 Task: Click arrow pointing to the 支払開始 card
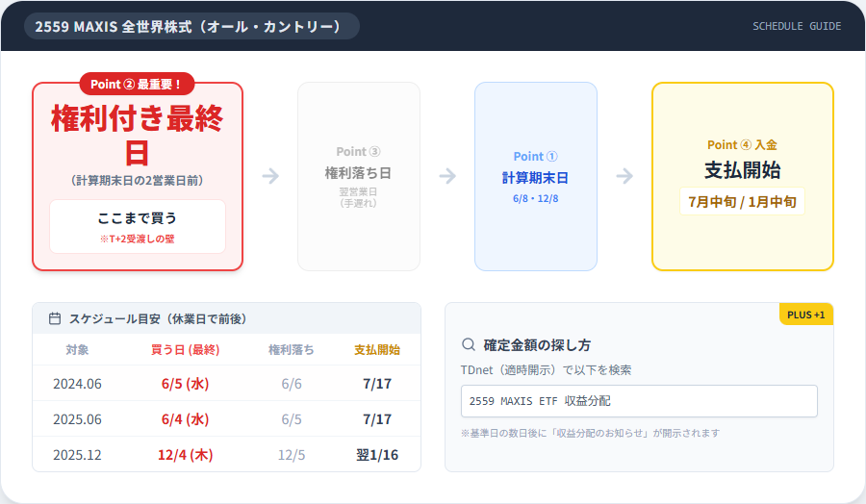[x=624, y=176]
